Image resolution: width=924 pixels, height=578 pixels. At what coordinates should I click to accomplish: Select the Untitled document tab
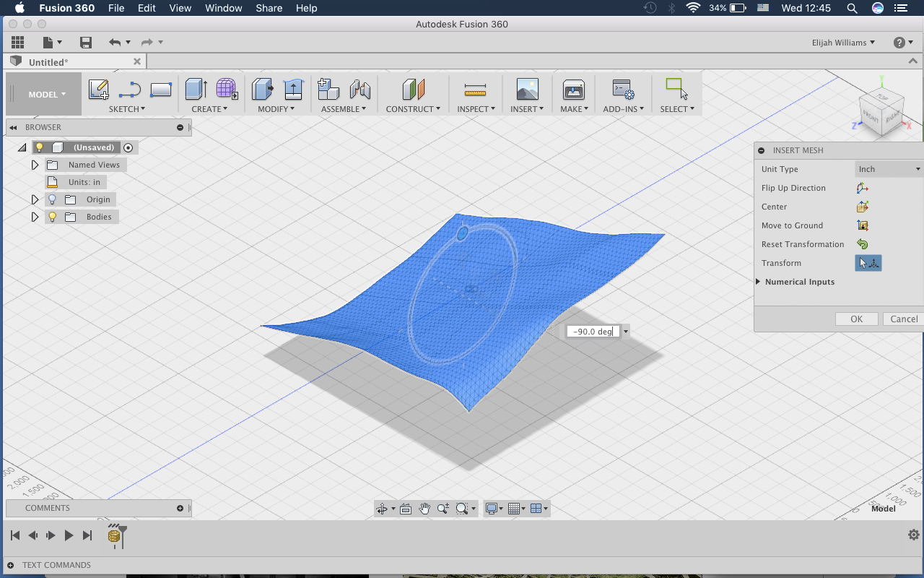pos(51,61)
